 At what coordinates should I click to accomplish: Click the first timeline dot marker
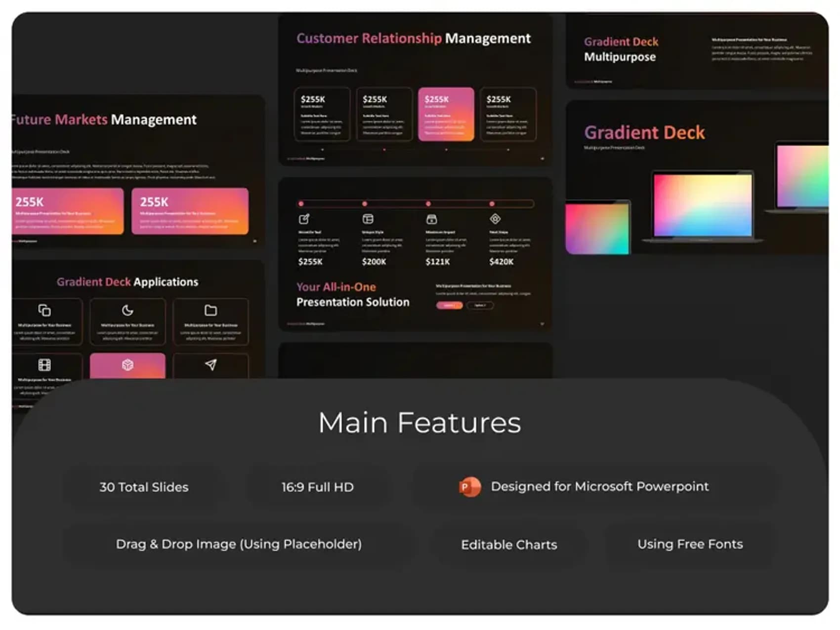click(301, 203)
